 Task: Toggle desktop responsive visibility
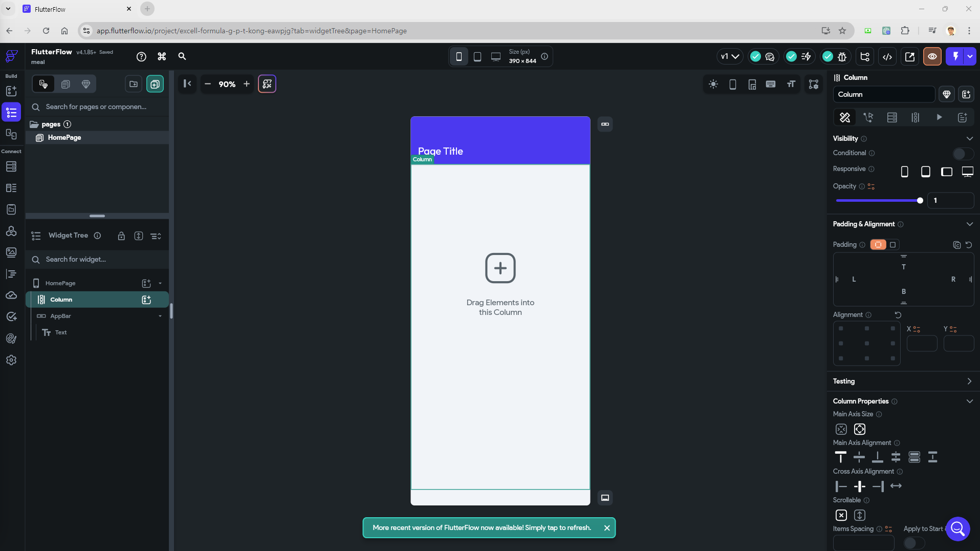coord(968,172)
